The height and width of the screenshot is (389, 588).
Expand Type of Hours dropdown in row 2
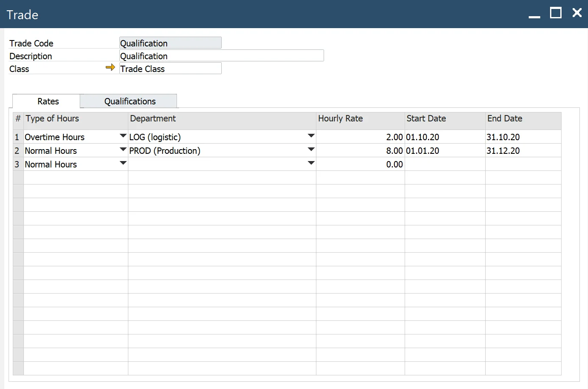(x=123, y=150)
